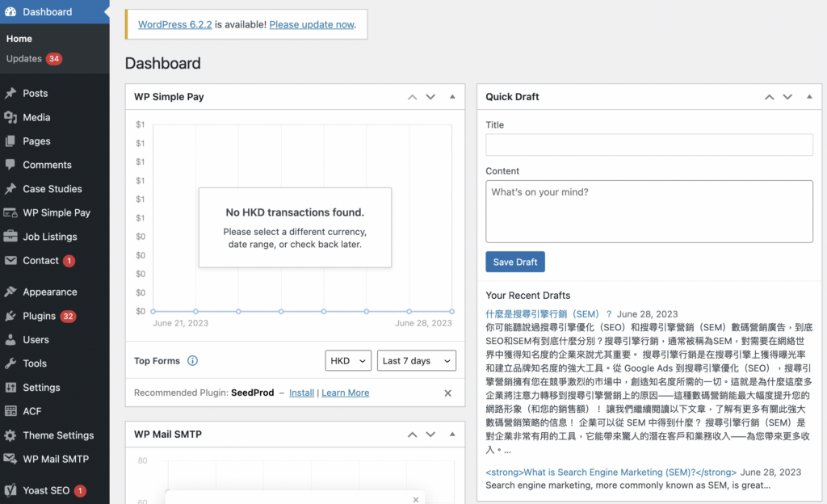The width and height of the screenshot is (827, 504).
Task: Click the Plugins plug icon
Action: click(x=10, y=316)
